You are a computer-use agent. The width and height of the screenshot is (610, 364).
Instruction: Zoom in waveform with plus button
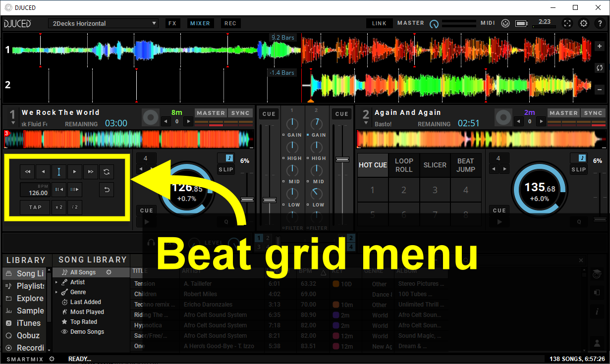click(600, 46)
